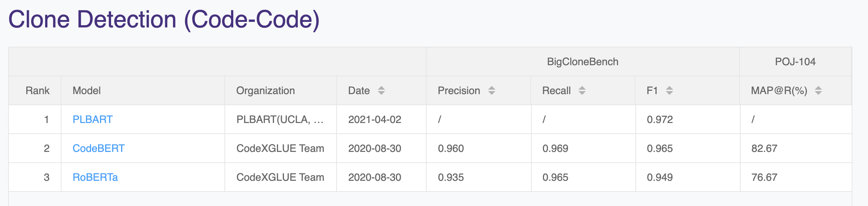Click the 82.67 MAP@R cell
Viewport: 868px width, 206px height.
[x=764, y=148]
